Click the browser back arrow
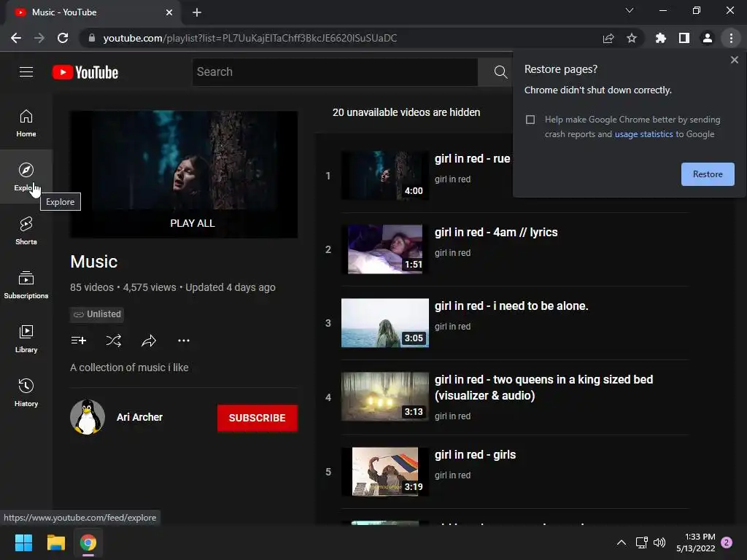 tap(16, 38)
